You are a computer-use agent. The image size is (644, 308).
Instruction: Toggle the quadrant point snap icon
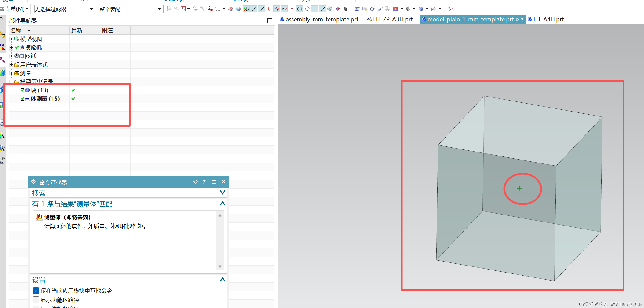pyautogui.click(x=307, y=9)
